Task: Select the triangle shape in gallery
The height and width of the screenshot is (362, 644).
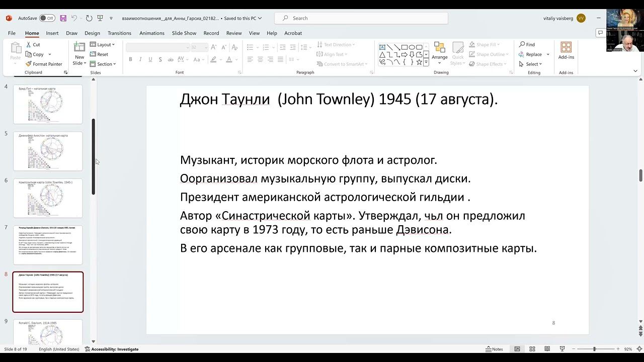Action: pyautogui.click(x=382, y=55)
